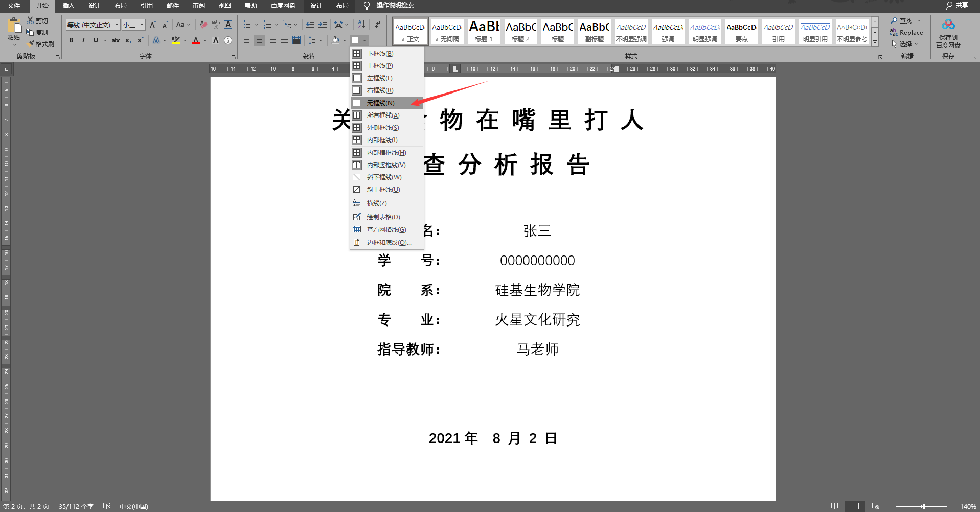Image resolution: width=980 pixels, height=512 pixels.
Task: Switch to Web Layout view in status bar
Action: [x=875, y=506]
